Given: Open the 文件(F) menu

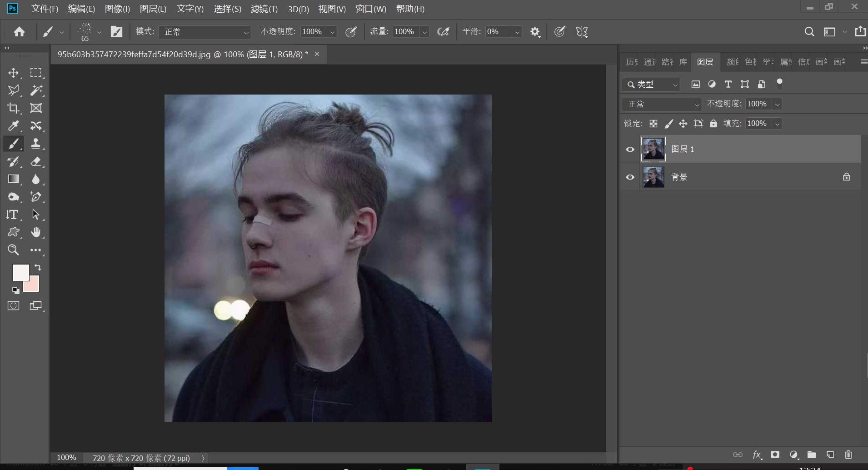Looking at the screenshot, I should click(45, 9).
